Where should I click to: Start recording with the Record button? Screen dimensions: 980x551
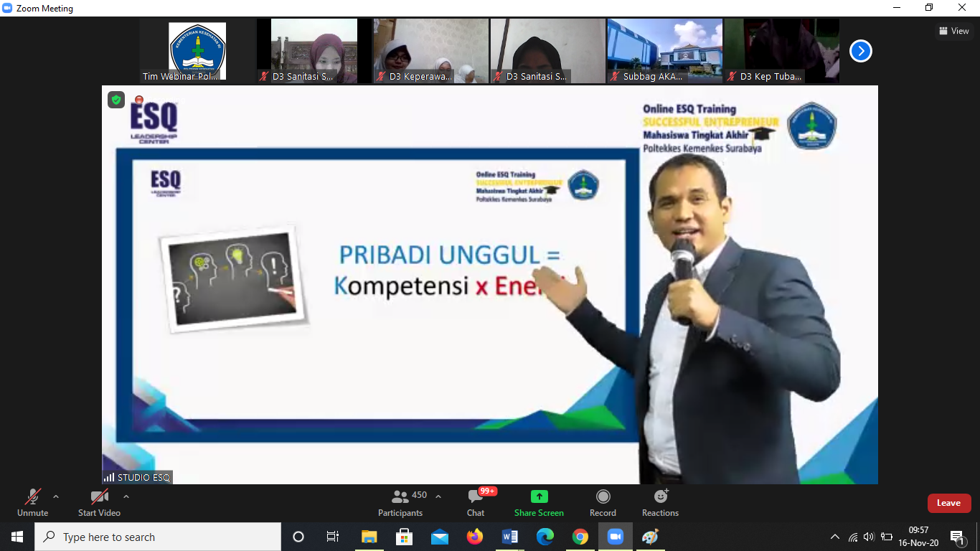click(x=603, y=503)
